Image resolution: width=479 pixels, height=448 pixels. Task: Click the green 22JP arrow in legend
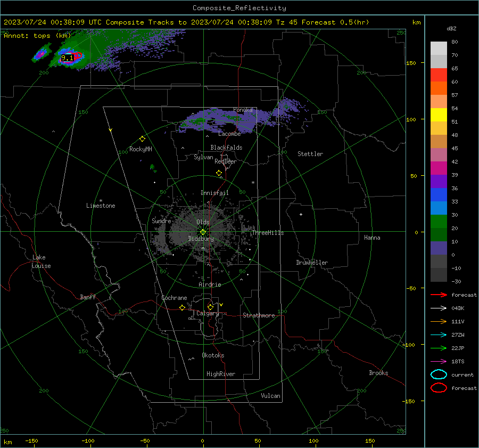pos(439,348)
